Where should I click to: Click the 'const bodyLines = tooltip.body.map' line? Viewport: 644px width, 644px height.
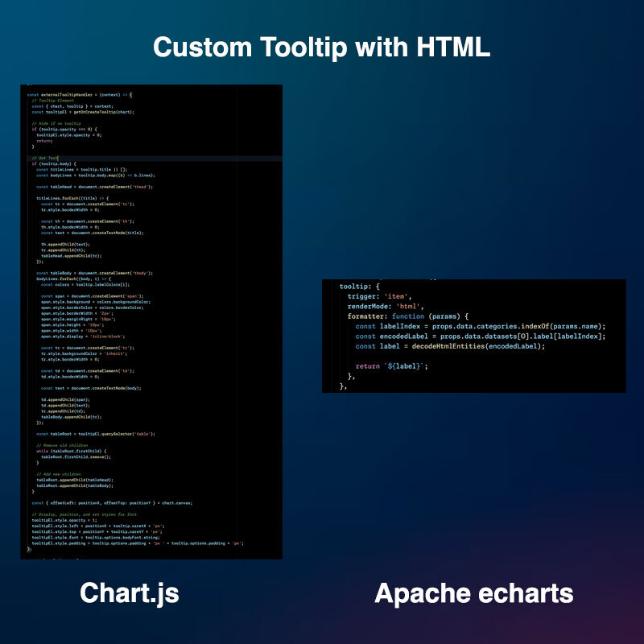[x=95, y=175]
